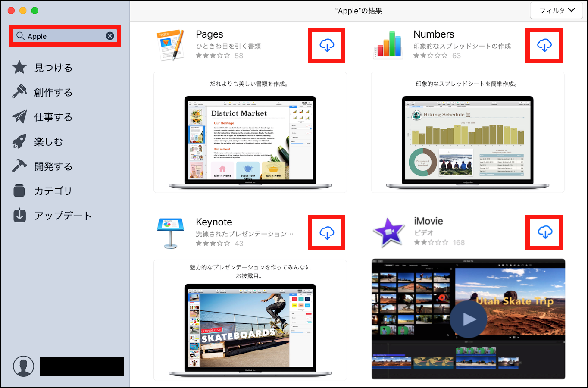Click the Pages subtitle ひときわ目を引く書類
The height and width of the screenshot is (388, 588).
pyautogui.click(x=228, y=46)
